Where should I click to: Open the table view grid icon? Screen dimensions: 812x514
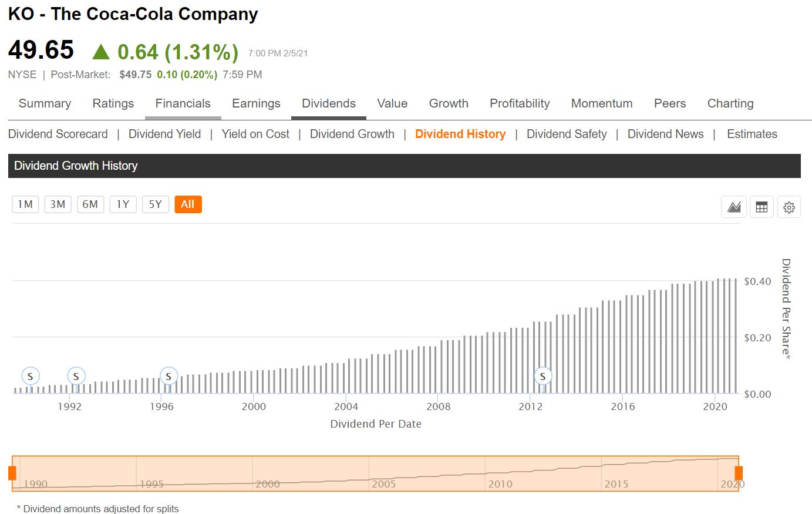click(x=762, y=207)
